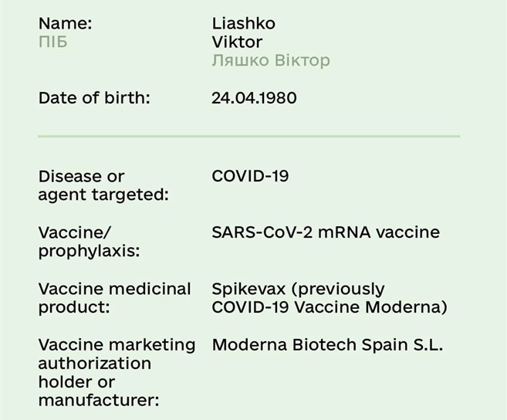Click the 'Name:' field label
Screen dimensions: 507x420
(66, 24)
